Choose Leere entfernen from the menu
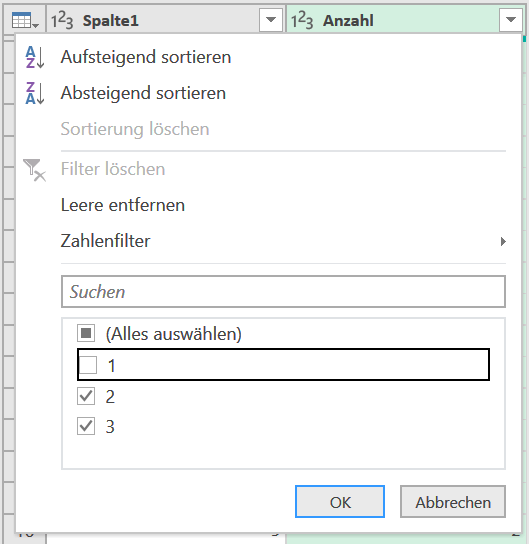 pyautogui.click(x=123, y=205)
